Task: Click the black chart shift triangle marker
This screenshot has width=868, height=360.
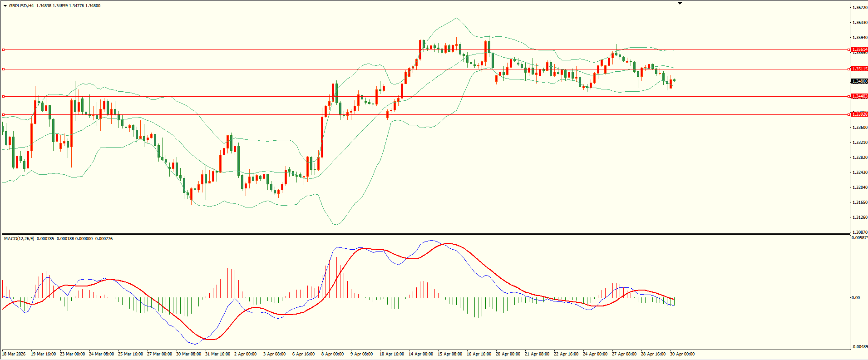Action: (x=680, y=3)
